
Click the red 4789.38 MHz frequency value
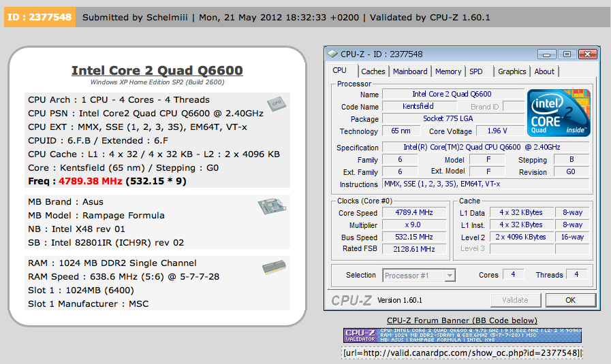coord(91,181)
